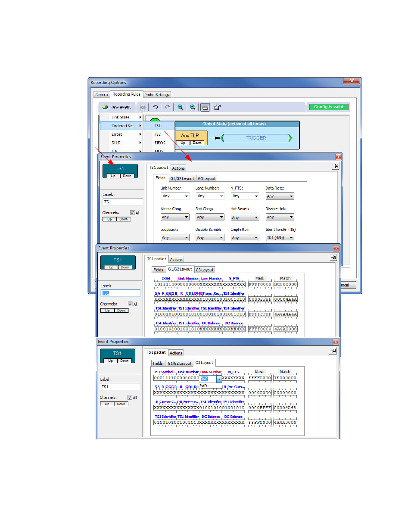Image resolution: width=411 pixels, height=532 pixels.
Task: Choose TS2 in the Ordered Set submenu
Action: coord(158,134)
